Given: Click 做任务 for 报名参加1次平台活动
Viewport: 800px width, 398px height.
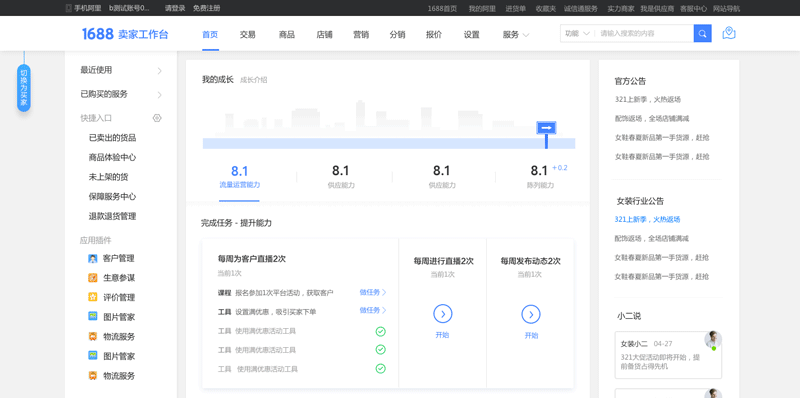Looking at the screenshot, I should click(373, 292).
